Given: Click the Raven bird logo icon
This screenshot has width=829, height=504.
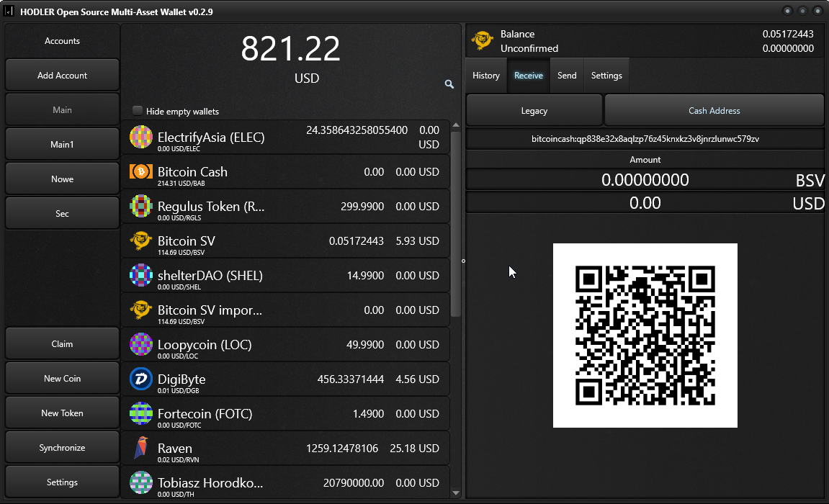Looking at the screenshot, I should click(141, 448).
